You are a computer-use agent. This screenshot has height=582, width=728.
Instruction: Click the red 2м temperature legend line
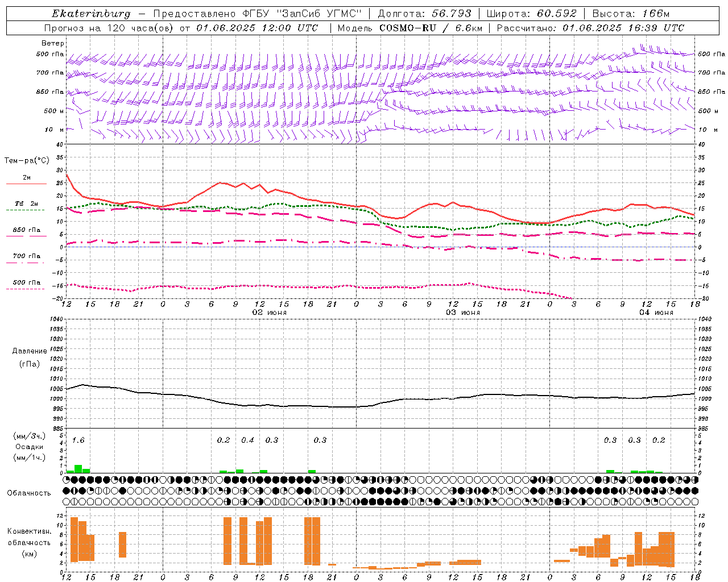point(26,184)
